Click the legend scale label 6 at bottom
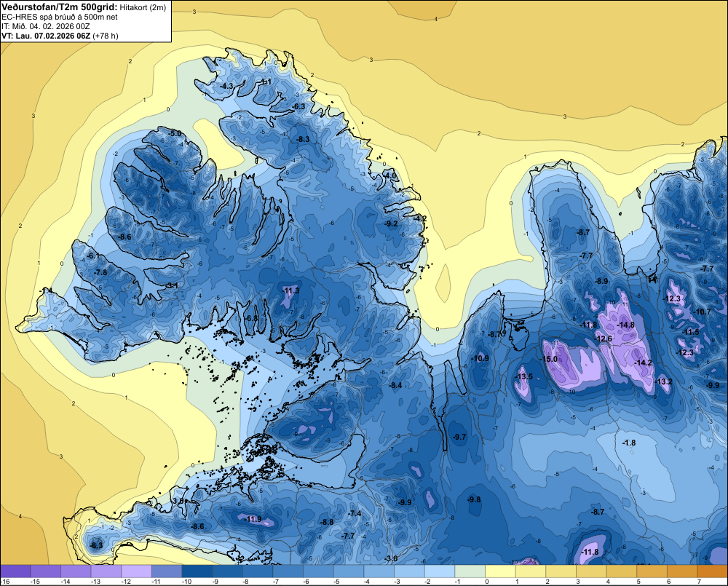The height and width of the screenshot is (586, 728). click(x=668, y=582)
